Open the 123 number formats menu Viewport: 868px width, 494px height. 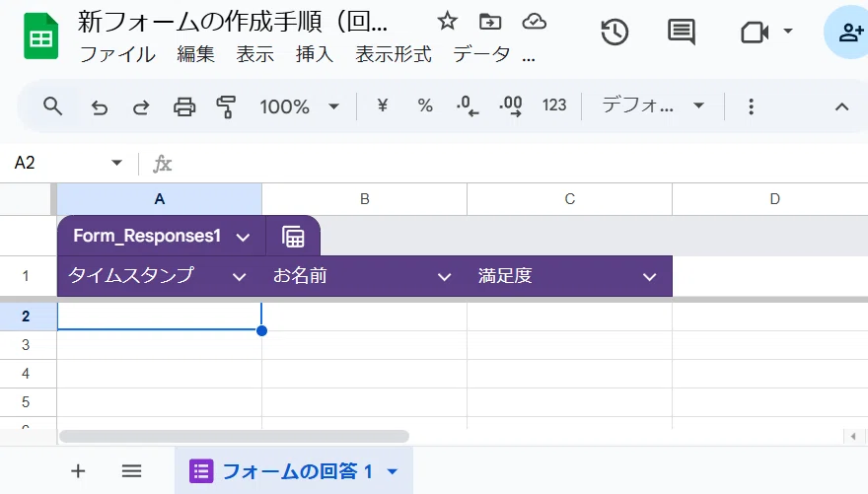[x=554, y=106]
